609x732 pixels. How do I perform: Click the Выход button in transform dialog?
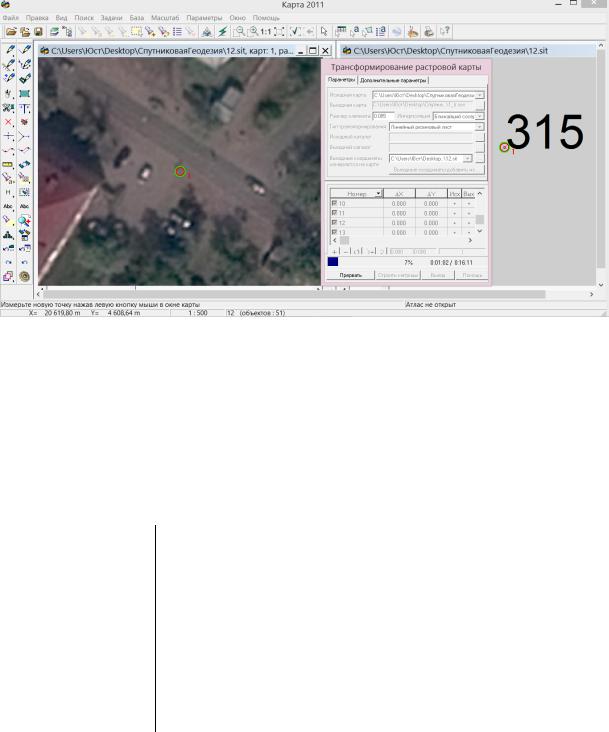[x=438, y=275]
